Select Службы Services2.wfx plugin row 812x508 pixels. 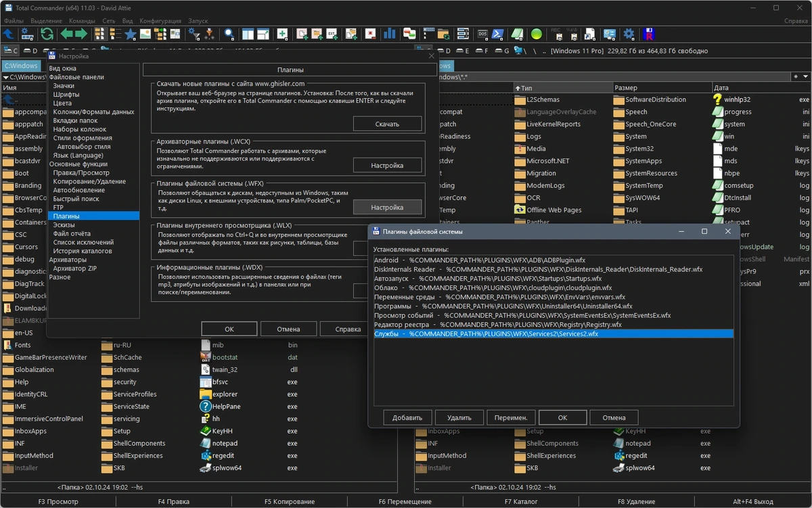pyautogui.click(x=554, y=333)
